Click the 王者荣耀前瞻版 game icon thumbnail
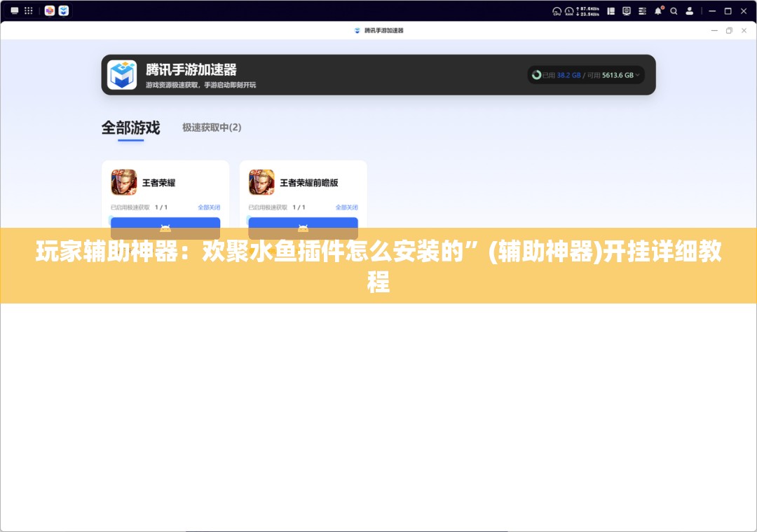The image size is (757, 532). point(261,182)
